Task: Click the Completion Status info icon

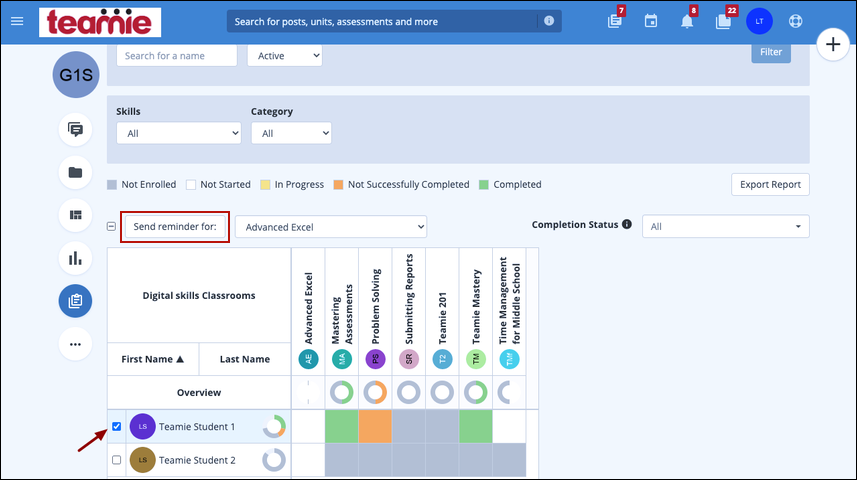Action: pos(627,224)
